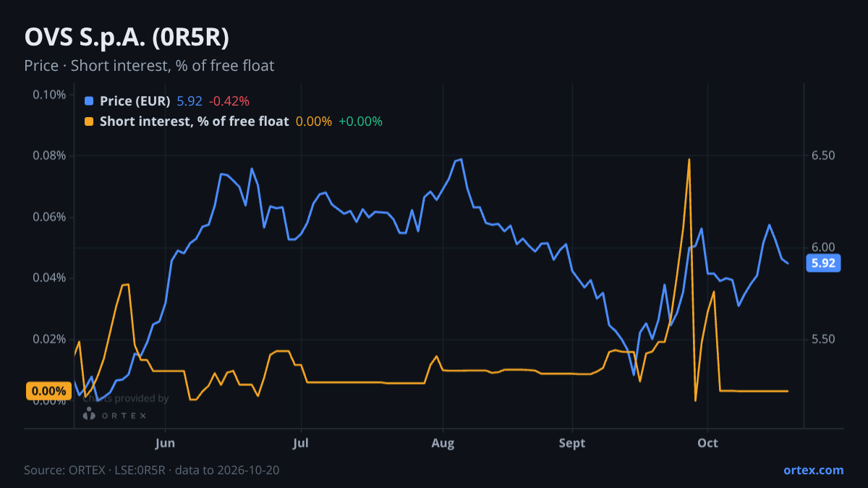This screenshot has width=868, height=488.
Task: Click the 6.00 right axis label
Action: (823, 247)
